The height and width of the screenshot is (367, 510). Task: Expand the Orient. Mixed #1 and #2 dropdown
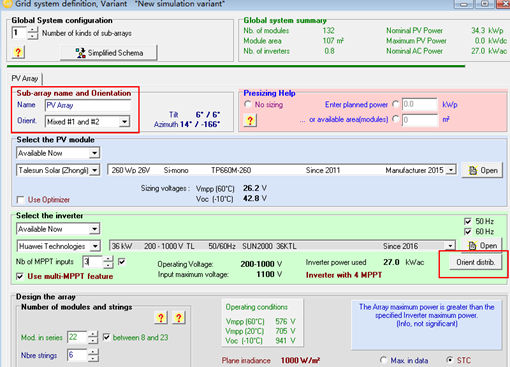(124, 122)
